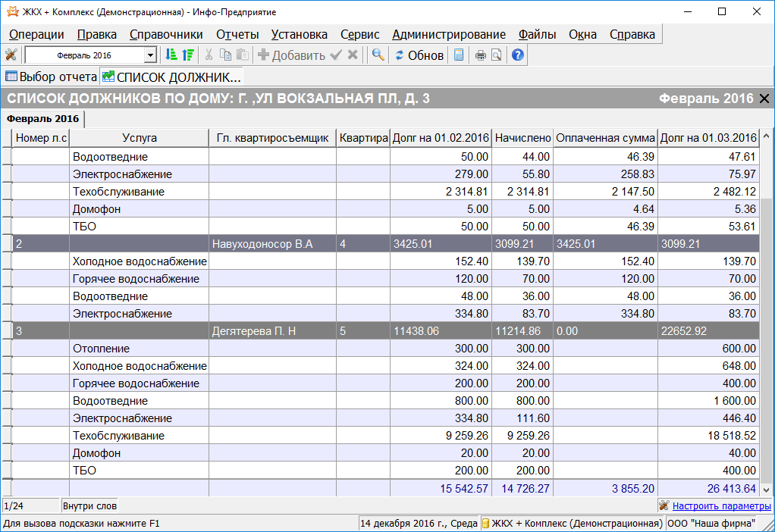Click the confirm checkmark icon
The image size is (775, 532).
336,55
